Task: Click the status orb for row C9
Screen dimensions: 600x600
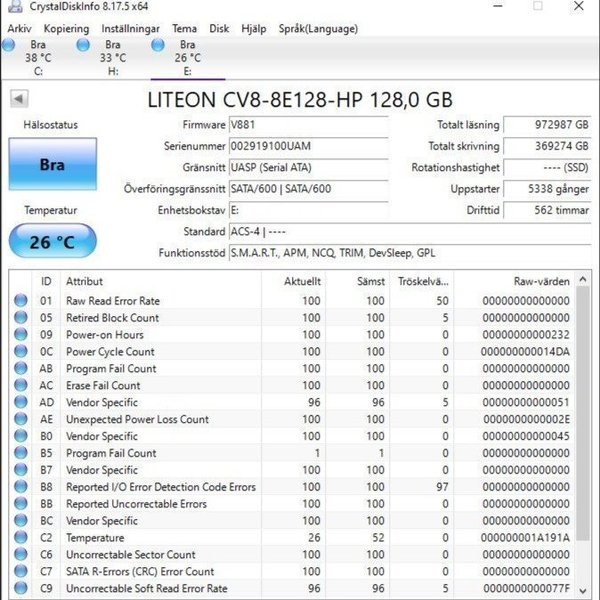Action: point(21,588)
